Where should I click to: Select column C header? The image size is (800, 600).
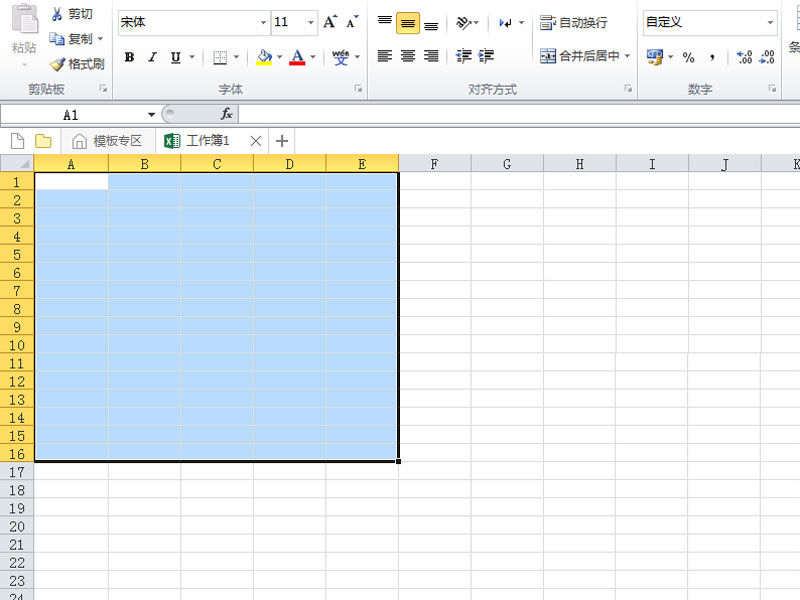pos(217,164)
